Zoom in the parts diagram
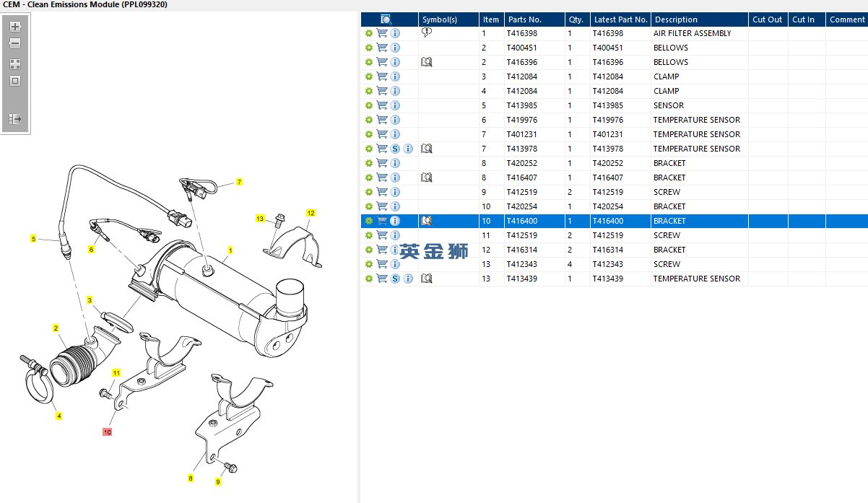Viewport: 868px width, 503px height. 15,27
